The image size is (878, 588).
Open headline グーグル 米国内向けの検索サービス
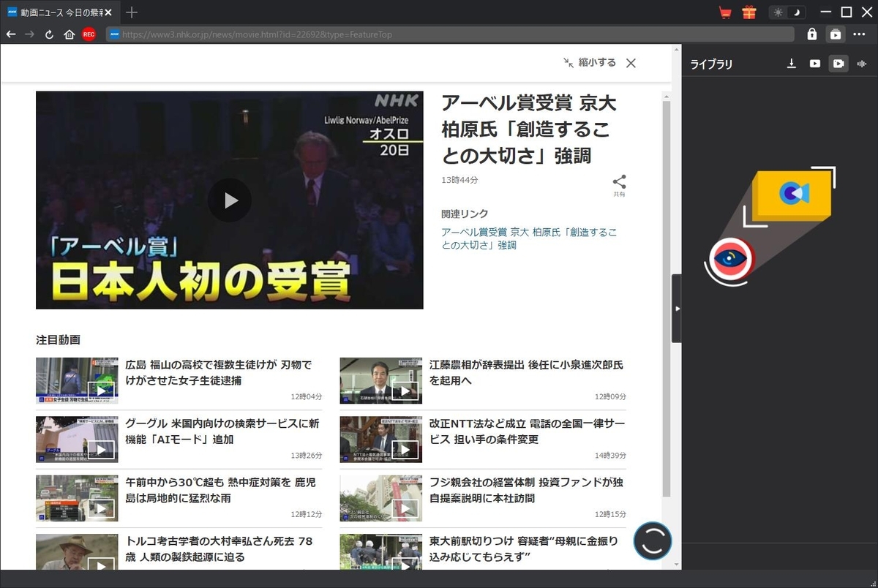point(222,431)
